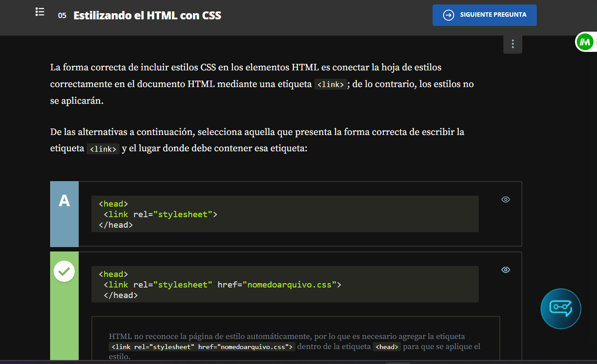The height and width of the screenshot is (364, 597).
Task: Click the lesson number 05
Action: (x=62, y=16)
